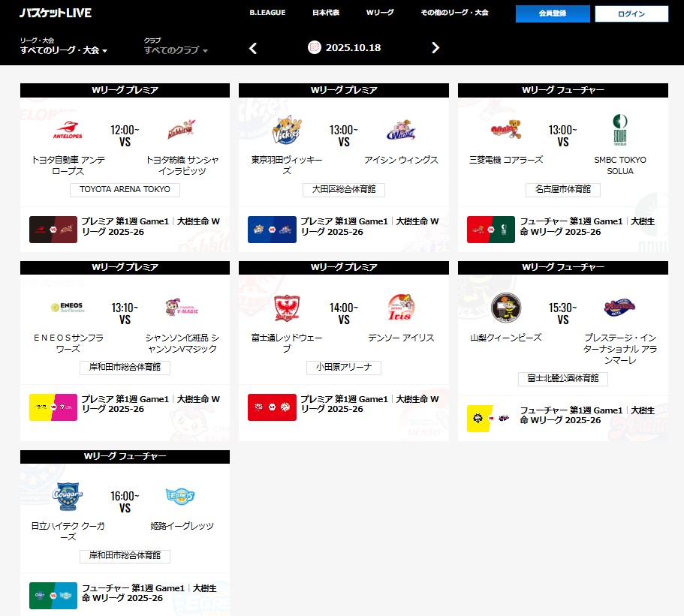The width and height of the screenshot is (684, 616).
Task: Open the Queenbees vs Aranmare video thumbnail
Action: 491,419
